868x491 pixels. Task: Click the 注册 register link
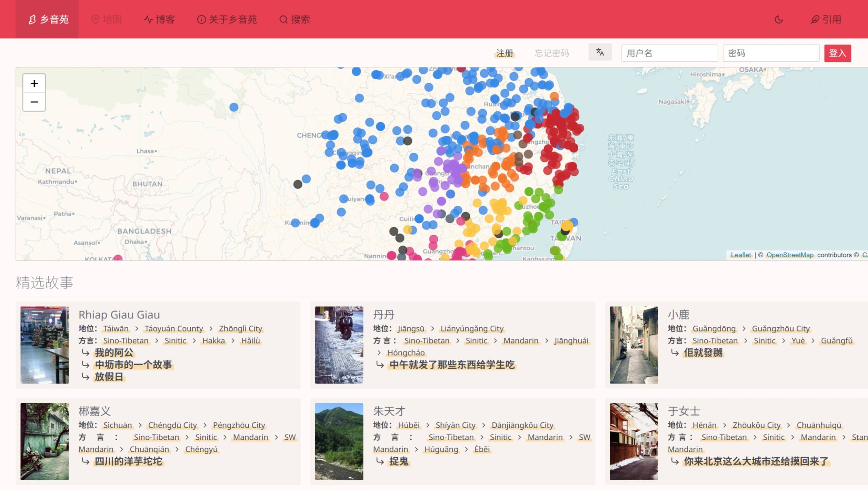click(504, 53)
